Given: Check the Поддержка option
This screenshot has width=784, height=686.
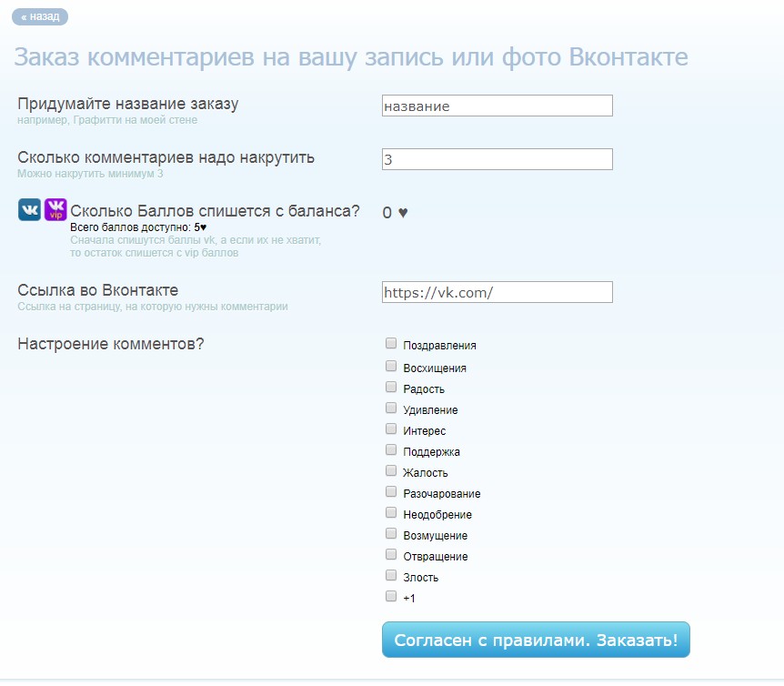Looking at the screenshot, I should pos(391,450).
